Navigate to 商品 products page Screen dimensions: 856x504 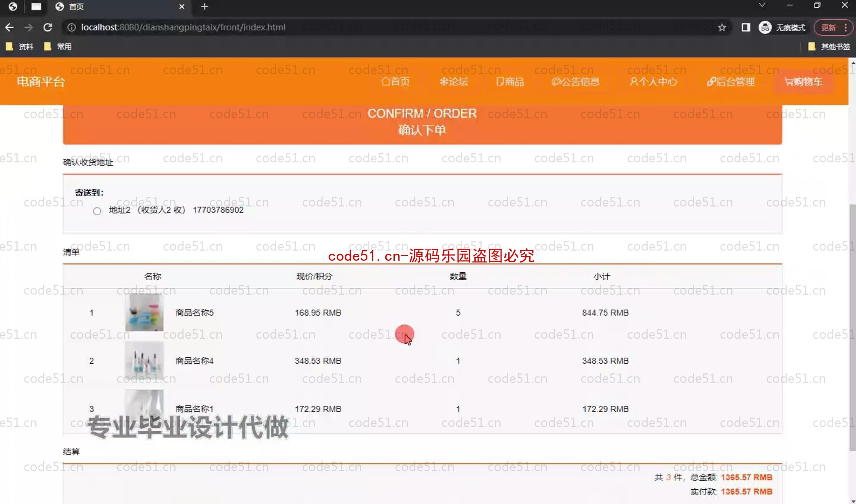coord(510,82)
